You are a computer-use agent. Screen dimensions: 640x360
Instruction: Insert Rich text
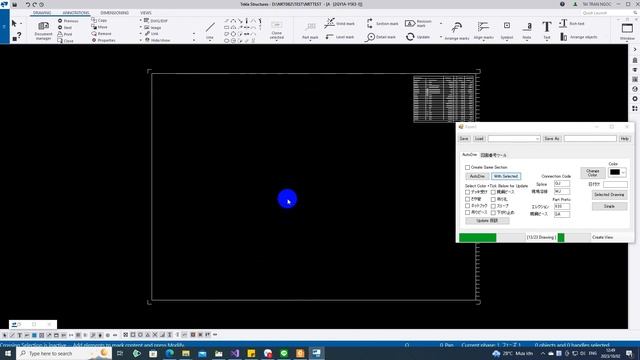(571, 23)
